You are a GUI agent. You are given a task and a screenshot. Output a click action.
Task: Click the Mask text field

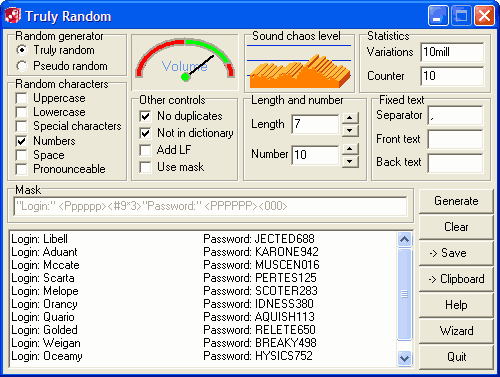point(210,206)
